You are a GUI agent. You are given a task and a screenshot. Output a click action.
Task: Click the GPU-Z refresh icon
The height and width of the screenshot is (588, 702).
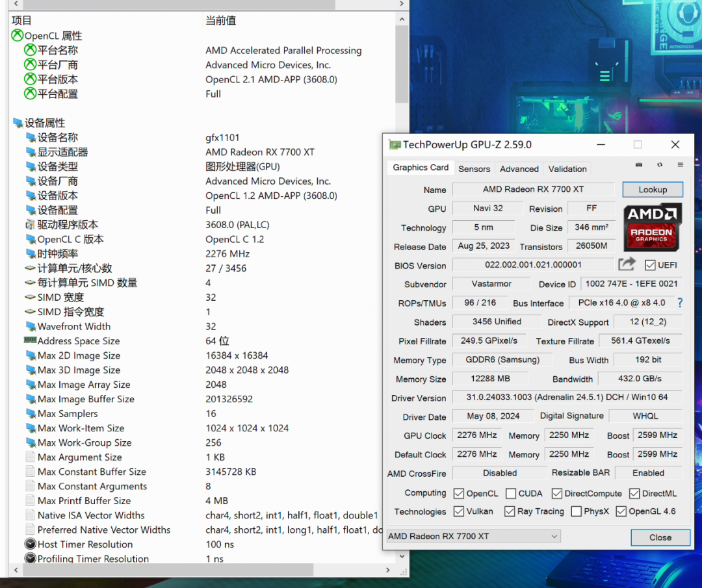pyautogui.click(x=660, y=164)
